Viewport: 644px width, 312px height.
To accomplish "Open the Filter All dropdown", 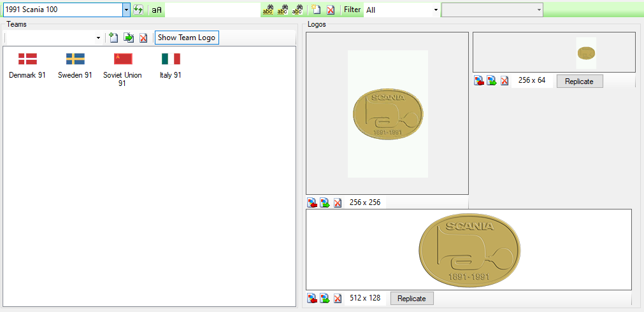I will coord(435,10).
